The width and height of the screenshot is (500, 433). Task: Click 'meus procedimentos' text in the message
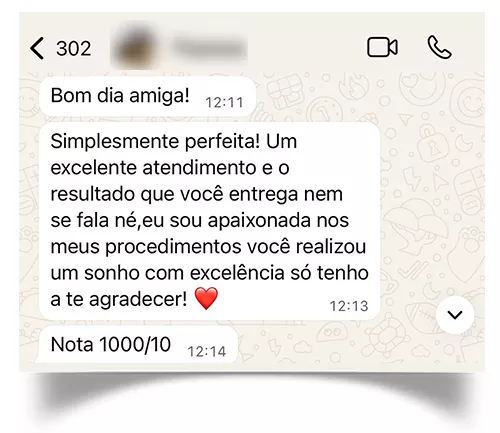146,247
